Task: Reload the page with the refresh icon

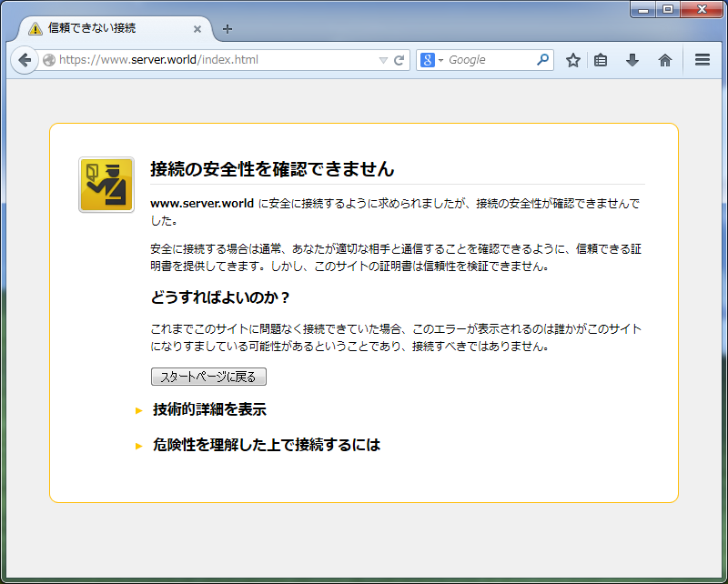Action: (399, 60)
